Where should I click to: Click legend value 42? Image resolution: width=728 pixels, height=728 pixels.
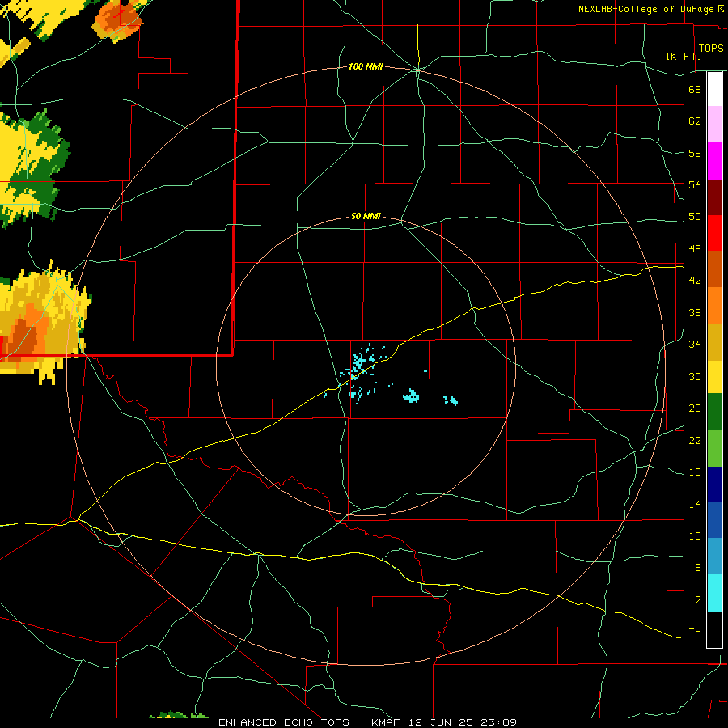(695, 281)
